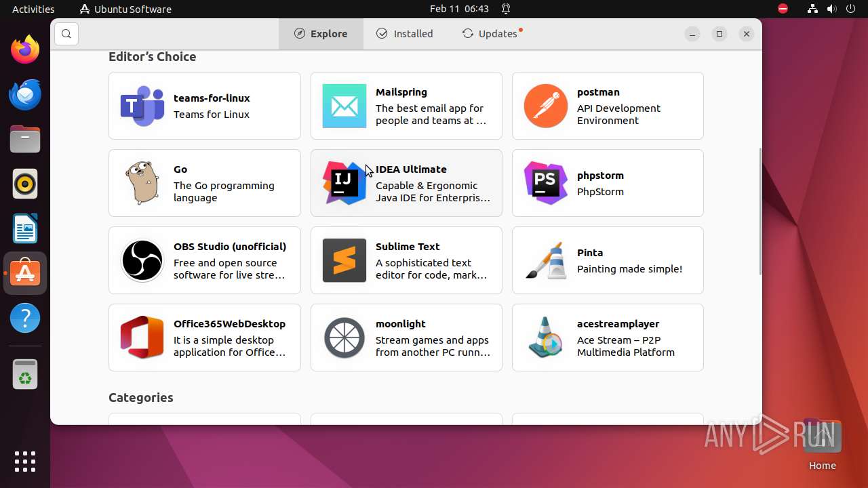Open the power menu in top bar

[850, 9]
